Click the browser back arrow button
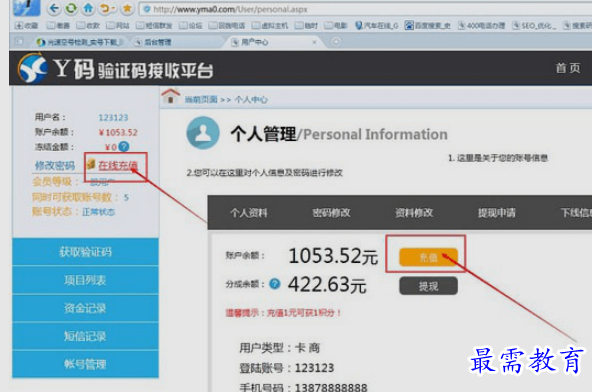 click(x=54, y=8)
